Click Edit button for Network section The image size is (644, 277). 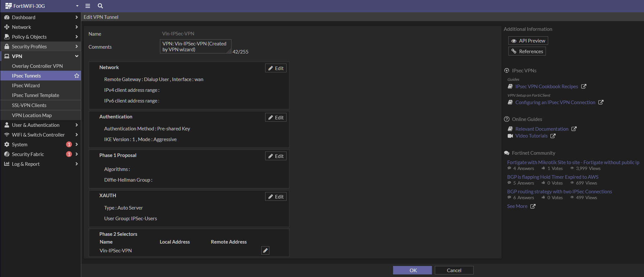[276, 68]
